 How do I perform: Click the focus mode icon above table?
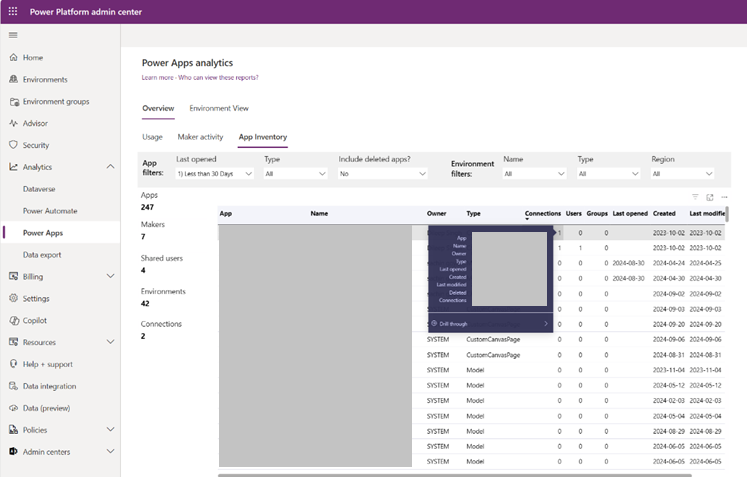click(x=710, y=197)
